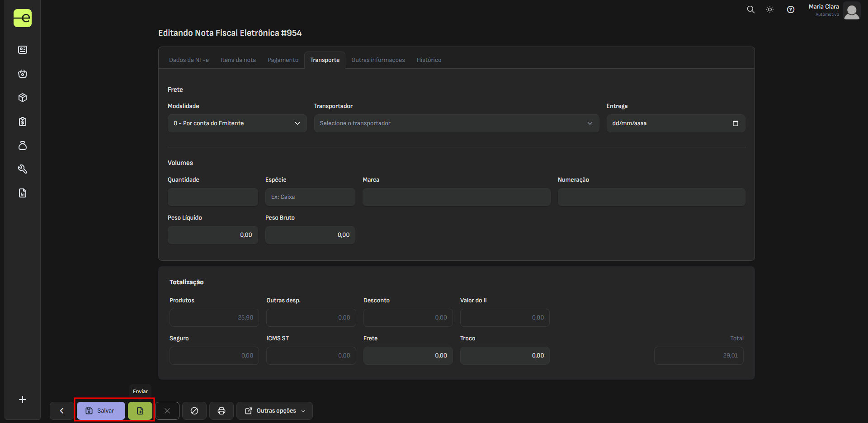Open the shopping basket sidebar icon
The width and height of the screenshot is (868, 423).
coord(23,74)
